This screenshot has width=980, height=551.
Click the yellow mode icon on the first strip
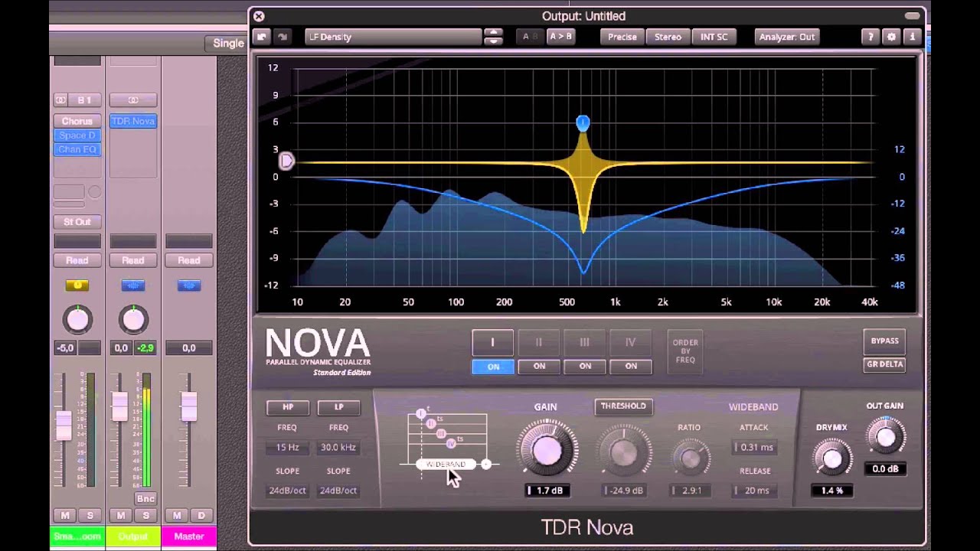[x=77, y=285]
